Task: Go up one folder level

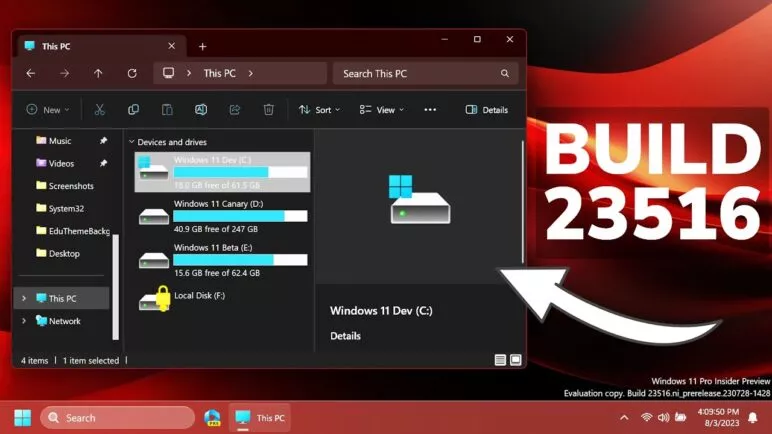Action: tap(98, 73)
